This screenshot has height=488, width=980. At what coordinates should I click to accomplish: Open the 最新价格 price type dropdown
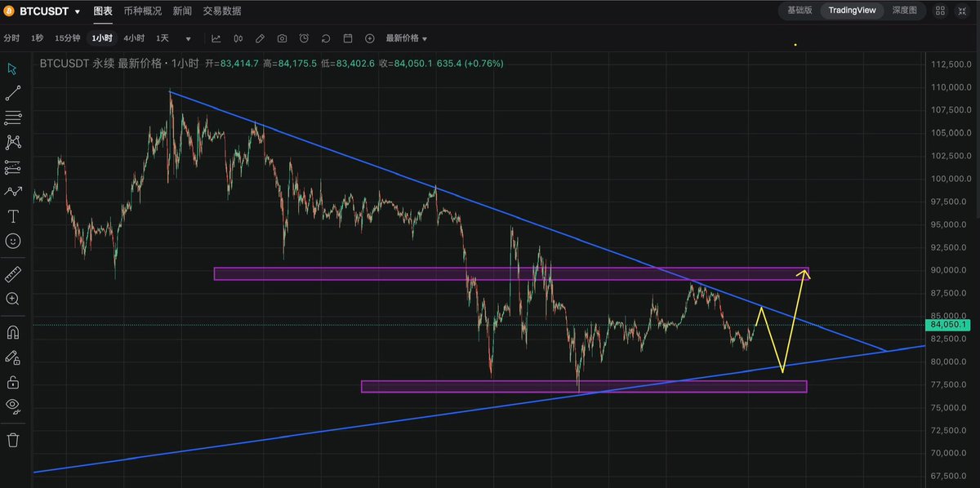[x=406, y=38]
